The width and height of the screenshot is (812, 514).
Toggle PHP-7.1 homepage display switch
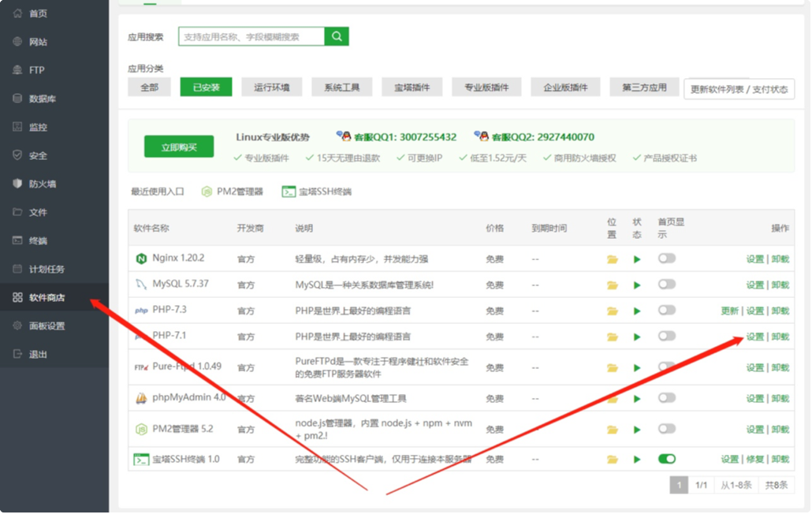tap(666, 336)
